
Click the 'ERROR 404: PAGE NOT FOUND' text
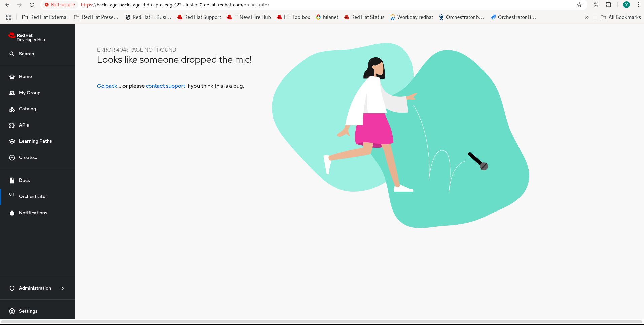coord(137,50)
